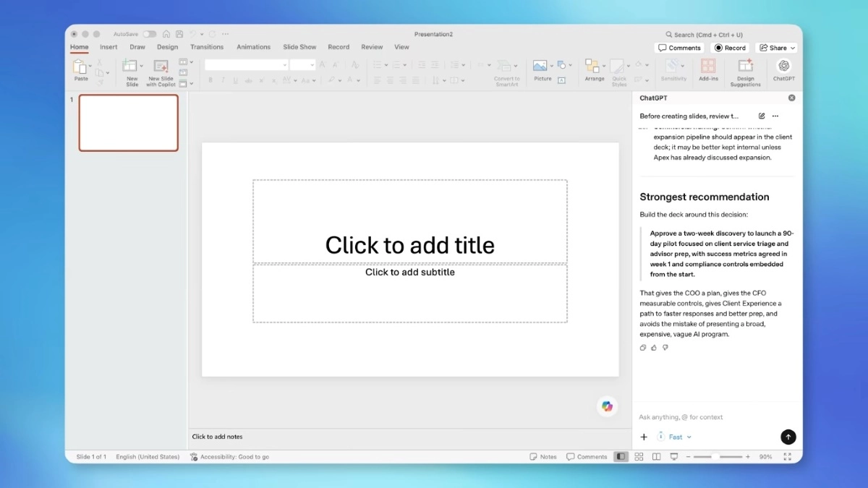The width and height of the screenshot is (868, 488).
Task: Open the title bar ellipsis menu
Action: pyautogui.click(x=226, y=34)
